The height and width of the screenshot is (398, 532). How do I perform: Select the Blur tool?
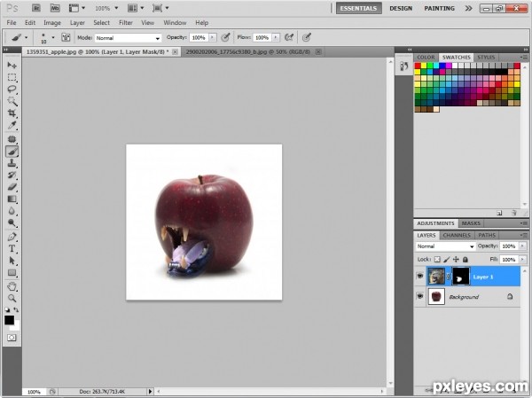tap(12, 211)
